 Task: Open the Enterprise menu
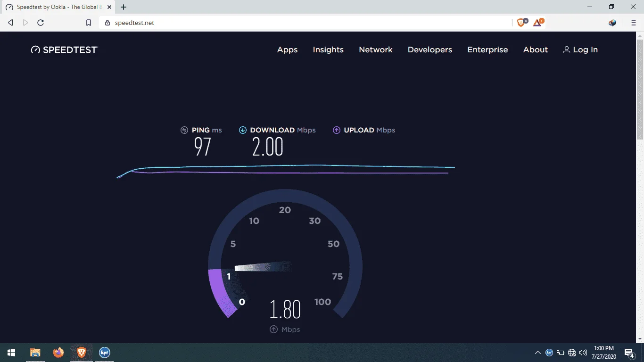[487, 49]
